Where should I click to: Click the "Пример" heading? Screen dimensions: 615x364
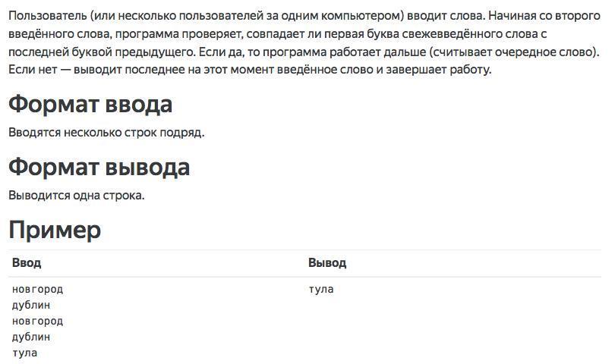tap(55, 230)
